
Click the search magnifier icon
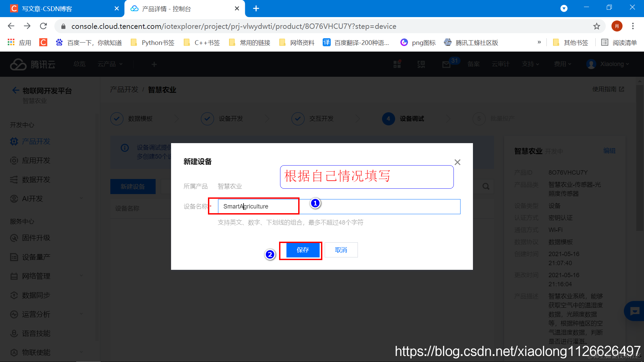click(486, 186)
